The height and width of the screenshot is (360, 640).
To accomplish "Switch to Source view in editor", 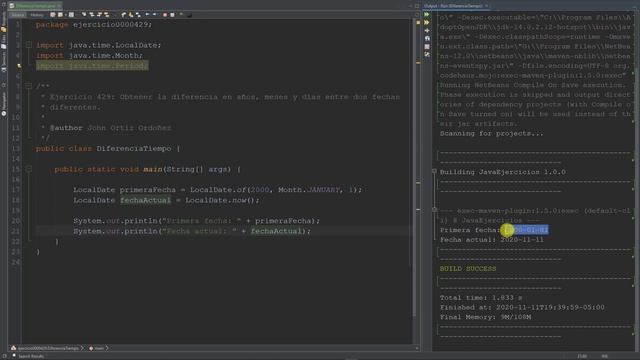I will (18, 15).
